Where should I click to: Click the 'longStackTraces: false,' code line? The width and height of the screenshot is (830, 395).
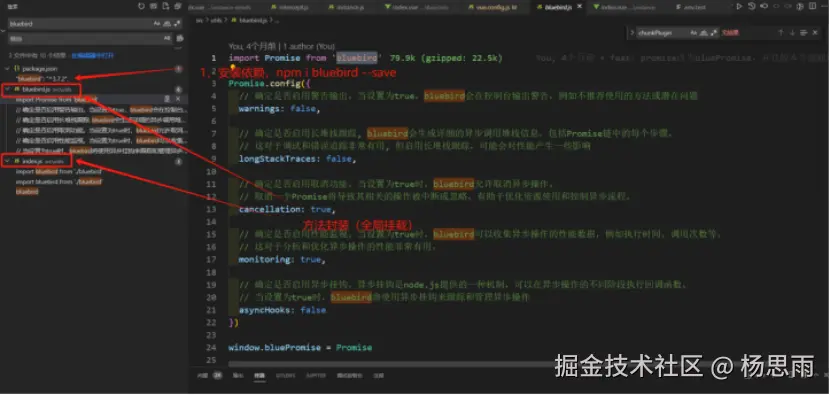pyautogui.click(x=297, y=158)
